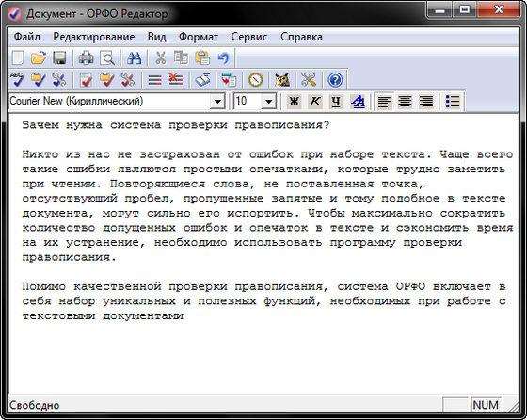Screen dimensions: 527x420
Task: Click the New document icon
Action: 18,57
